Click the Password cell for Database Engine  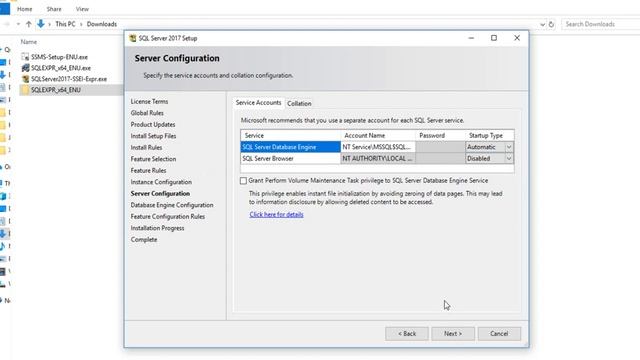tap(440, 147)
